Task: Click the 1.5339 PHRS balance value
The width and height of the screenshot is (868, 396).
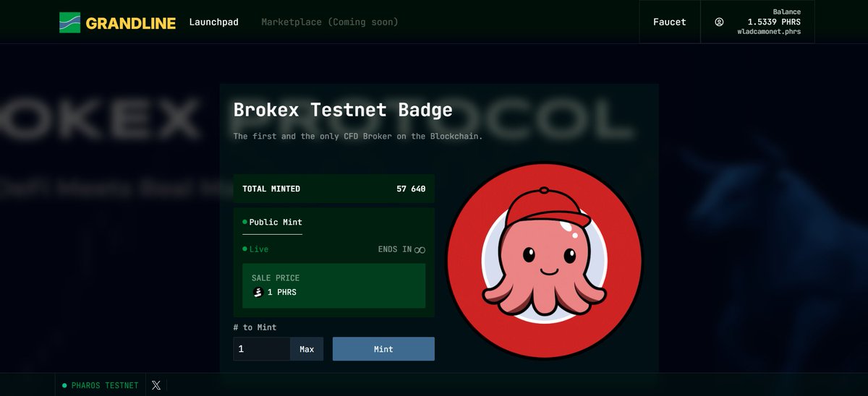Action: (774, 22)
